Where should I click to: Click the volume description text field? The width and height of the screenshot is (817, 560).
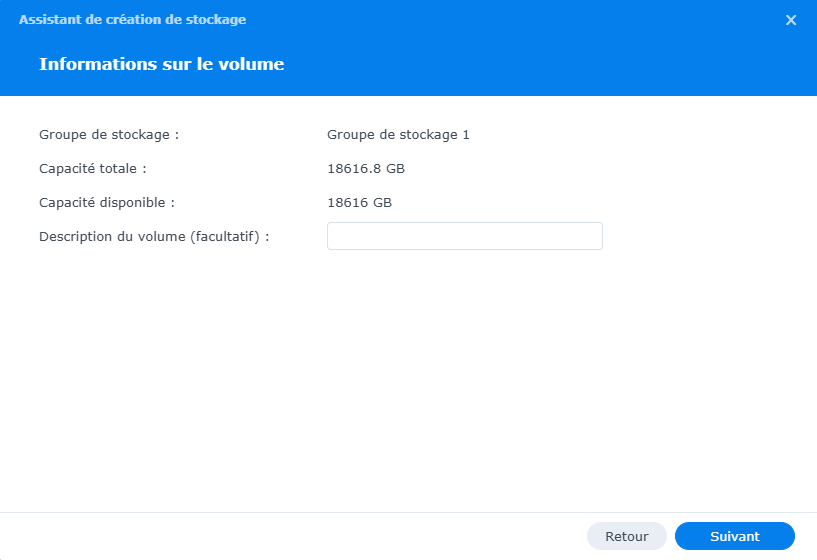(464, 236)
